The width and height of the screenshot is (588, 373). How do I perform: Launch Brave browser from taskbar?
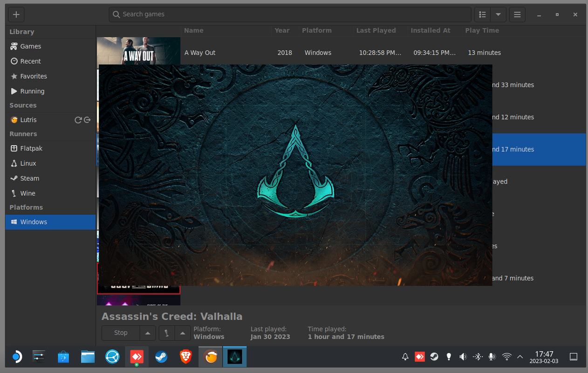pos(186,357)
